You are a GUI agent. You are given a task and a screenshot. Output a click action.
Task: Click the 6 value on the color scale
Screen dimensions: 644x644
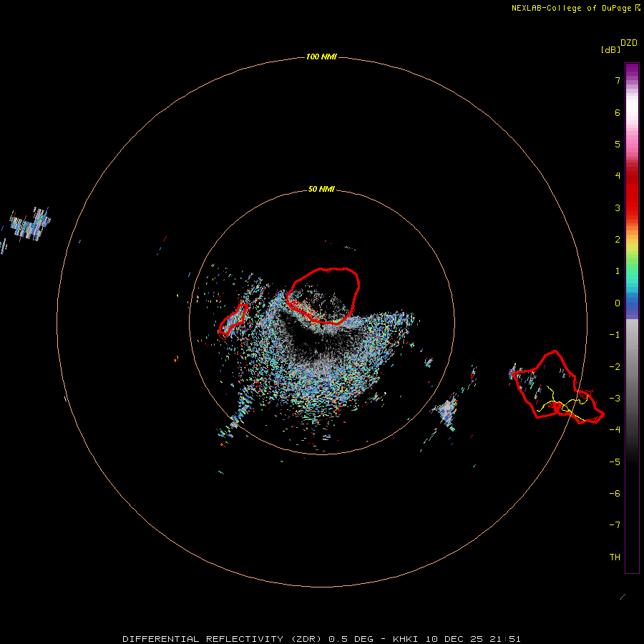coord(618,112)
